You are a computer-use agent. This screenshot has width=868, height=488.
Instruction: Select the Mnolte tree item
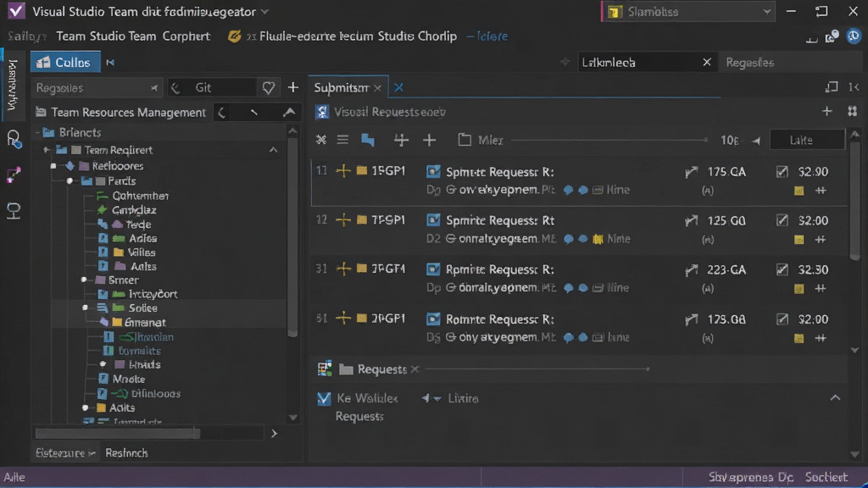[x=129, y=379]
